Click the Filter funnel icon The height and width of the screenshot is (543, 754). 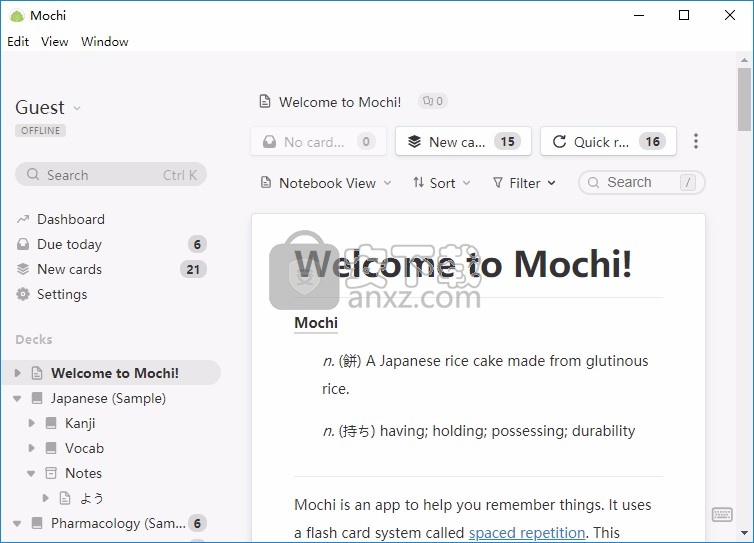498,183
